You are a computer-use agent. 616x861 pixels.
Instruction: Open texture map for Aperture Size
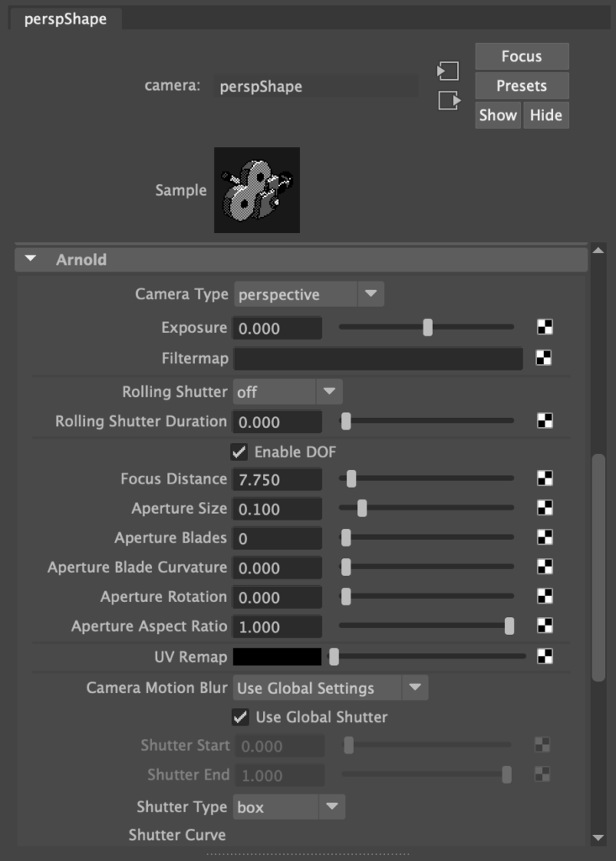[545, 508]
